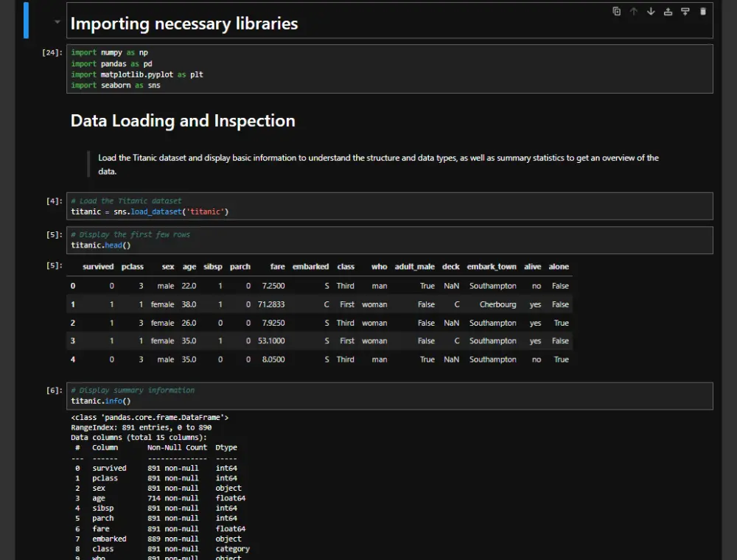Click fare value 53.1000

pyautogui.click(x=271, y=340)
